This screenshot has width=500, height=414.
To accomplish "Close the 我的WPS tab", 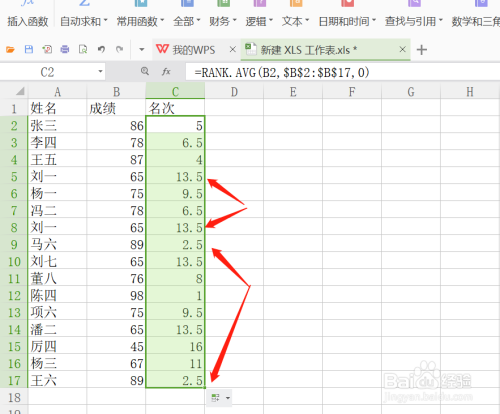I will pos(233,49).
